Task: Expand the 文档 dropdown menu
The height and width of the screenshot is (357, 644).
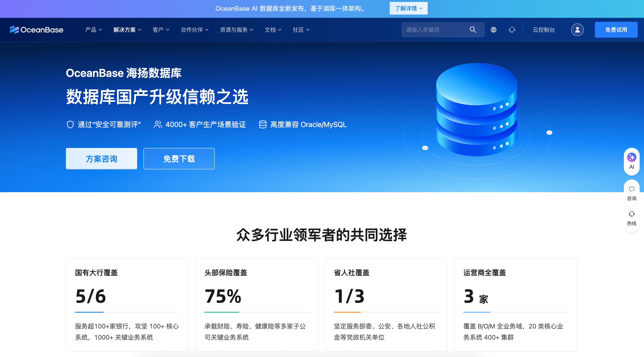Action: point(273,30)
